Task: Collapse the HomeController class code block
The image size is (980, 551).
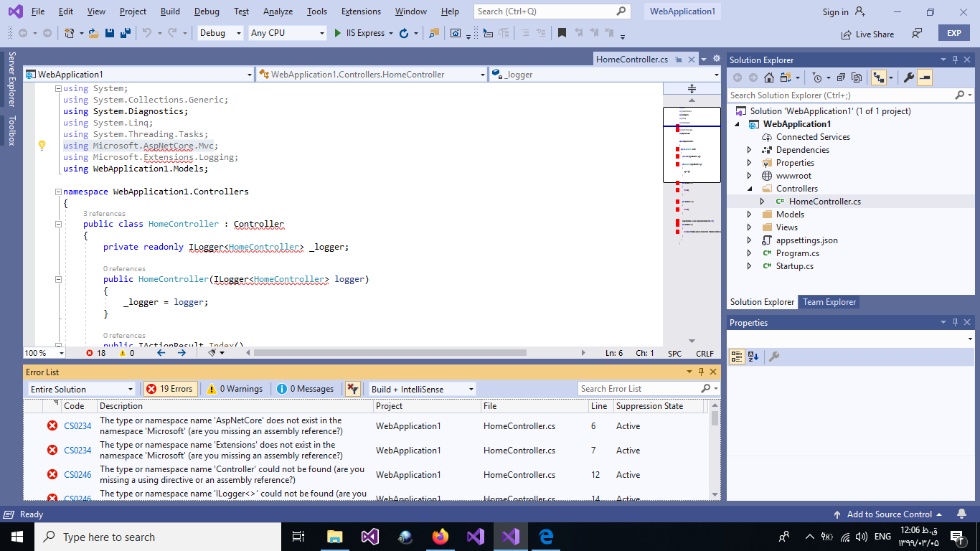Action: (x=58, y=225)
